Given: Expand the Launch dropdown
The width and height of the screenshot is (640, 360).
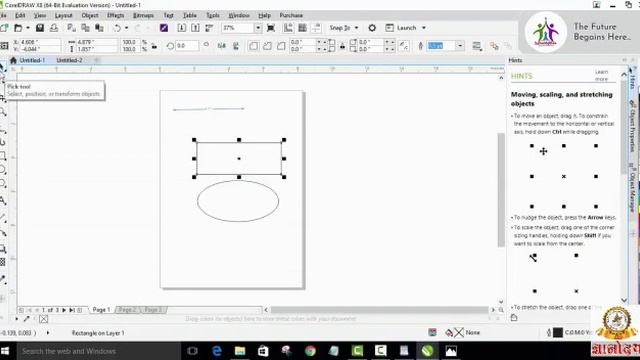Looking at the screenshot, I should (424, 28).
